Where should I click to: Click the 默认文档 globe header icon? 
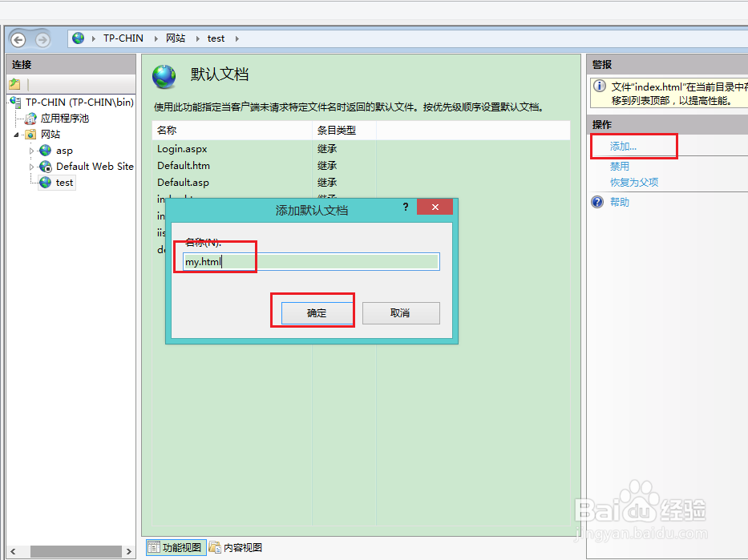[x=164, y=76]
